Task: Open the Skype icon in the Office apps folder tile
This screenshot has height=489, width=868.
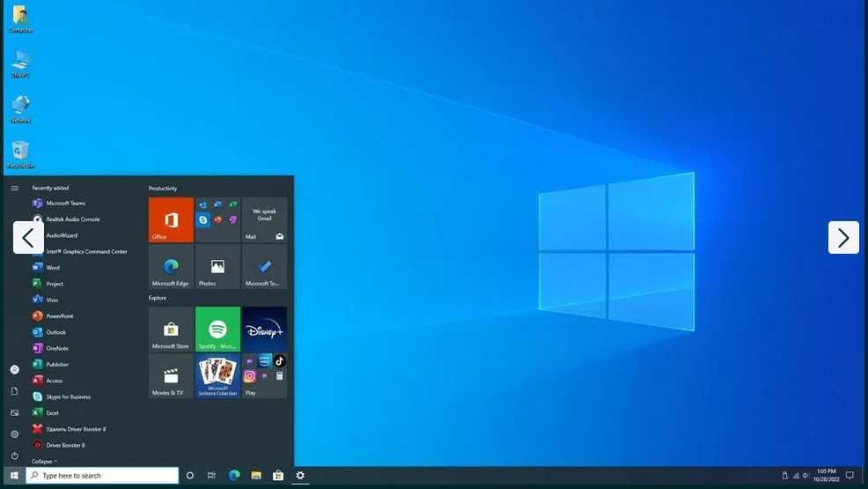Action: point(203,220)
